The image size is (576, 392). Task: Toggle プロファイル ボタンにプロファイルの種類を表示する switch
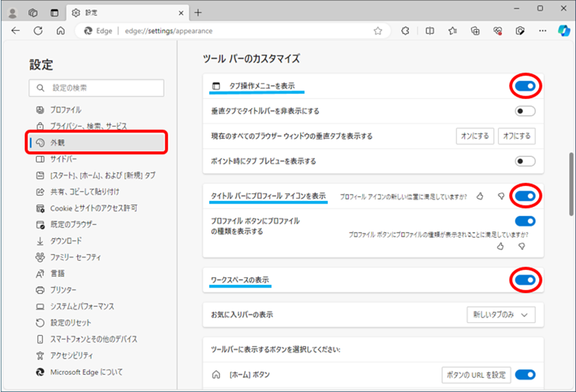pyautogui.click(x=525, y=221)
